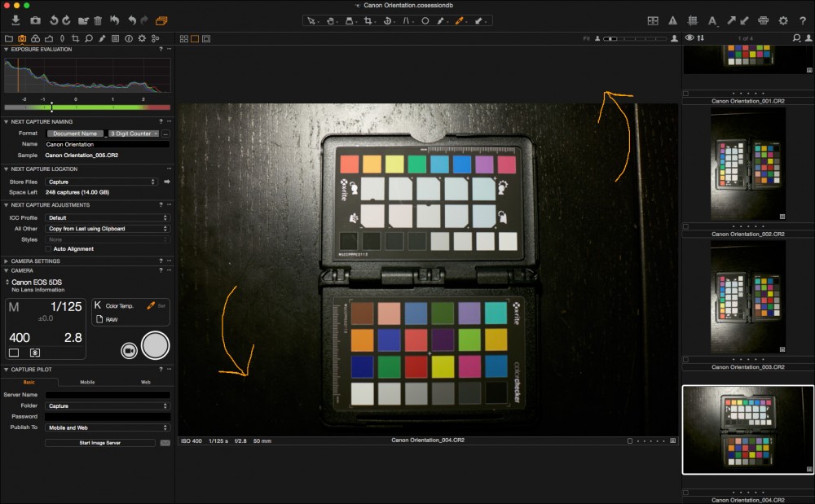Enable the Auto Alignment checkbox
Image resolution: width=815 pixels, height=504 pixels.
point(48,249)
